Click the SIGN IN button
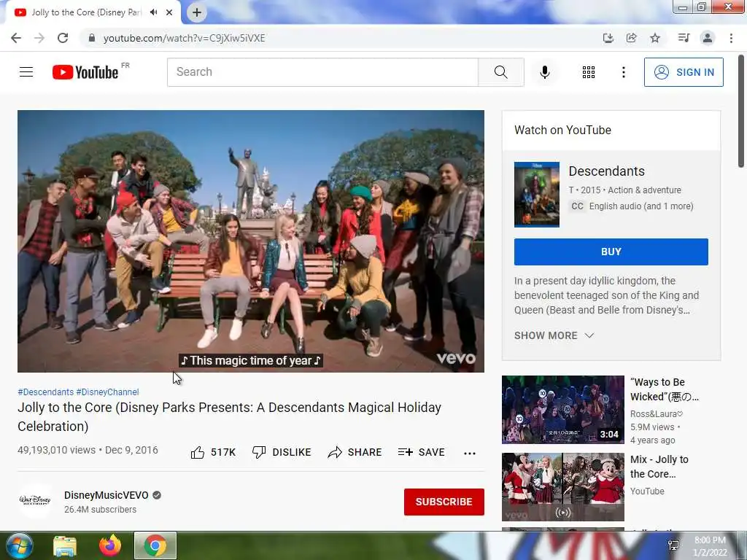This screenshot has height=560, width=747. point(684,72)
